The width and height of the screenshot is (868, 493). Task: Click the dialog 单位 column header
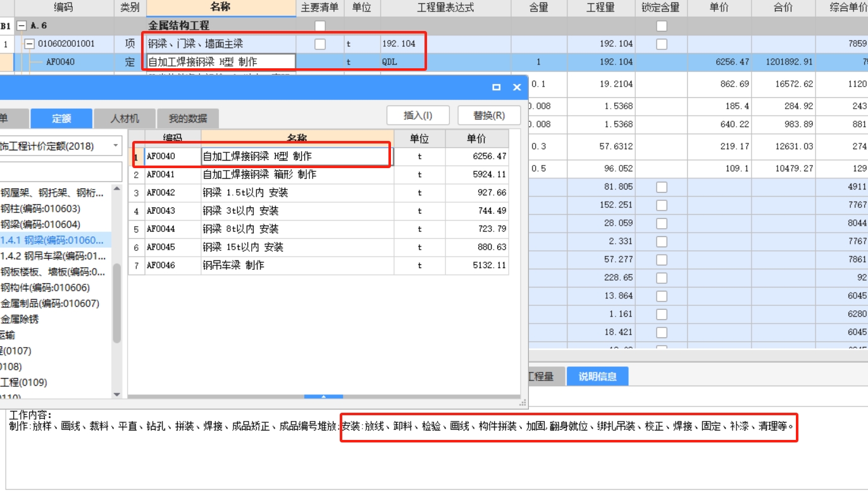pos(419,138)
